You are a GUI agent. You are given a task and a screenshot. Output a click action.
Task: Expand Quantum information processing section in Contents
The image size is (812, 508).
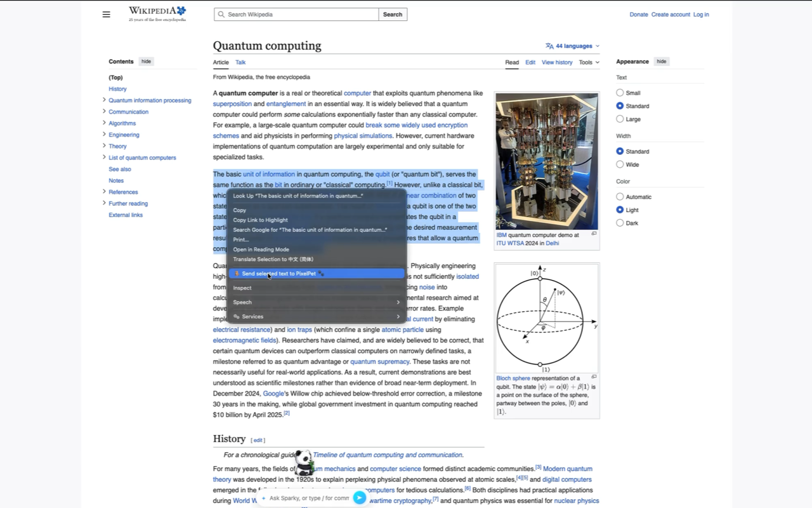(104, 100)
